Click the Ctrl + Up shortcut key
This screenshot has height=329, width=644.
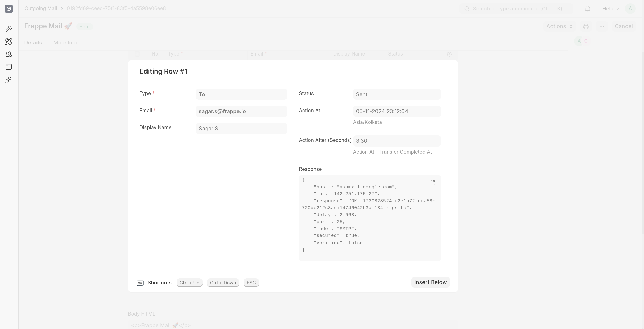coord(189,283)
